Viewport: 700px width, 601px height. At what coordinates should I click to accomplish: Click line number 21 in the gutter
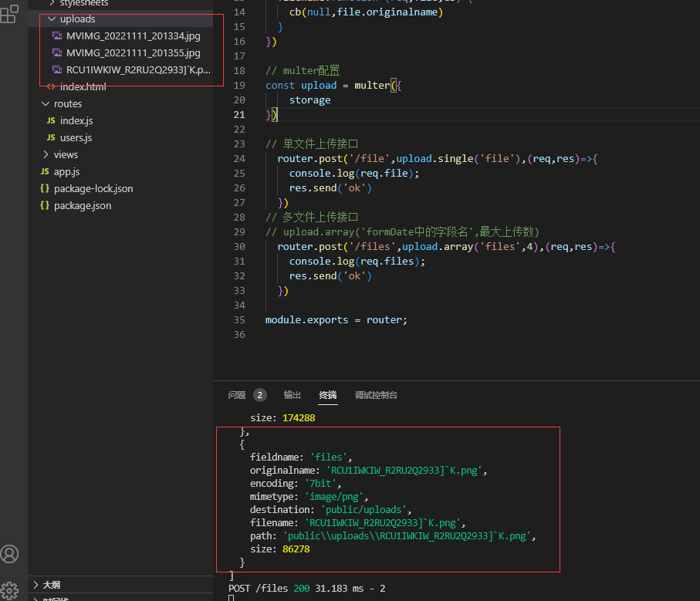tap(239, 115)
